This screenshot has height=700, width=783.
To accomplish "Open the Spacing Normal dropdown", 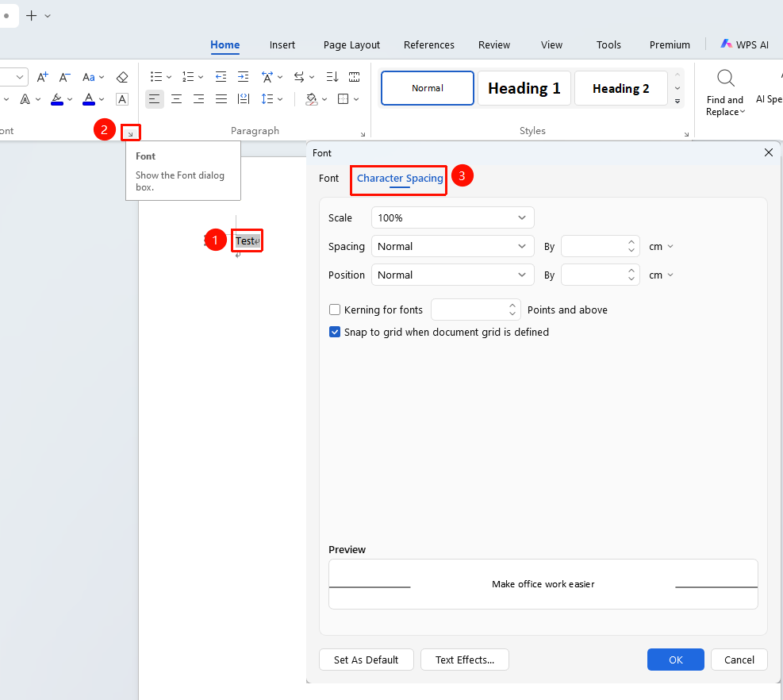I will [453, 246].
